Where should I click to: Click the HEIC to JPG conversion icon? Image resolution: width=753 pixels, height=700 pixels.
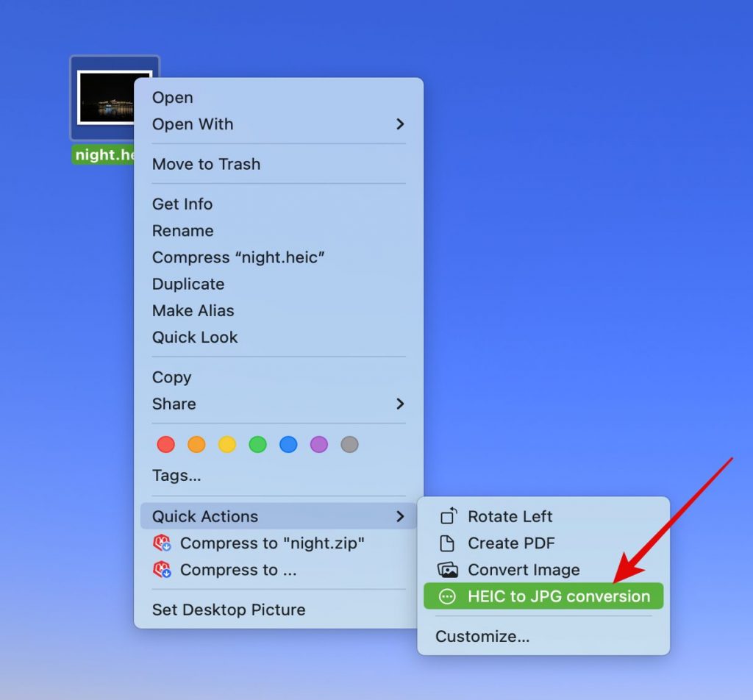447,596
